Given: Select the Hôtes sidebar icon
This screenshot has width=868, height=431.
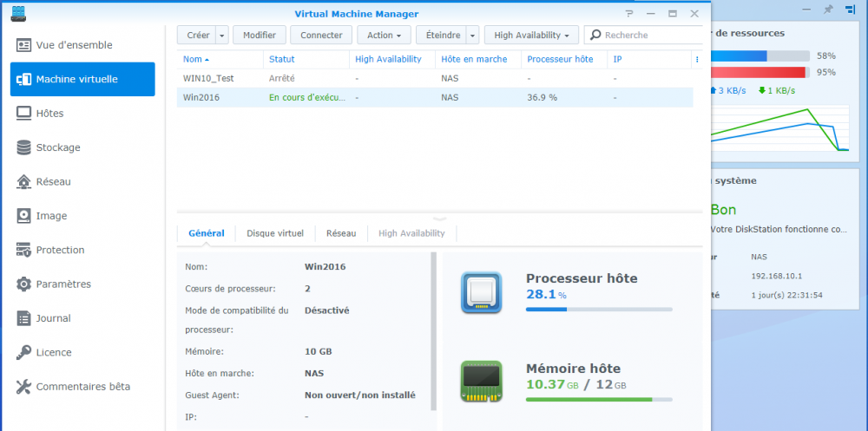Looking at the screenshot, I should tap(23, 114).
